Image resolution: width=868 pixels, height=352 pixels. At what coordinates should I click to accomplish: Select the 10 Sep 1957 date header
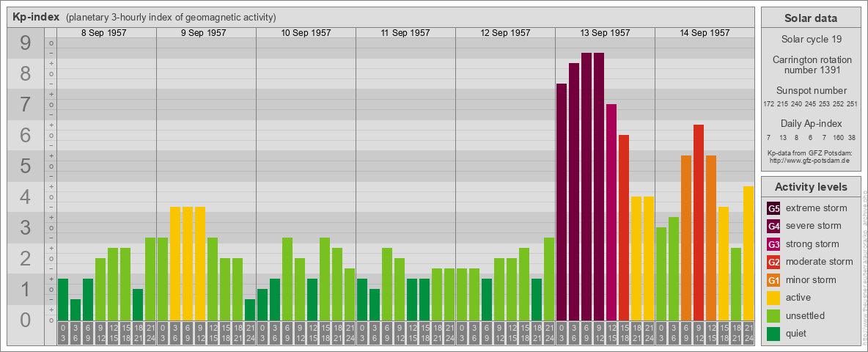[306, 33]
